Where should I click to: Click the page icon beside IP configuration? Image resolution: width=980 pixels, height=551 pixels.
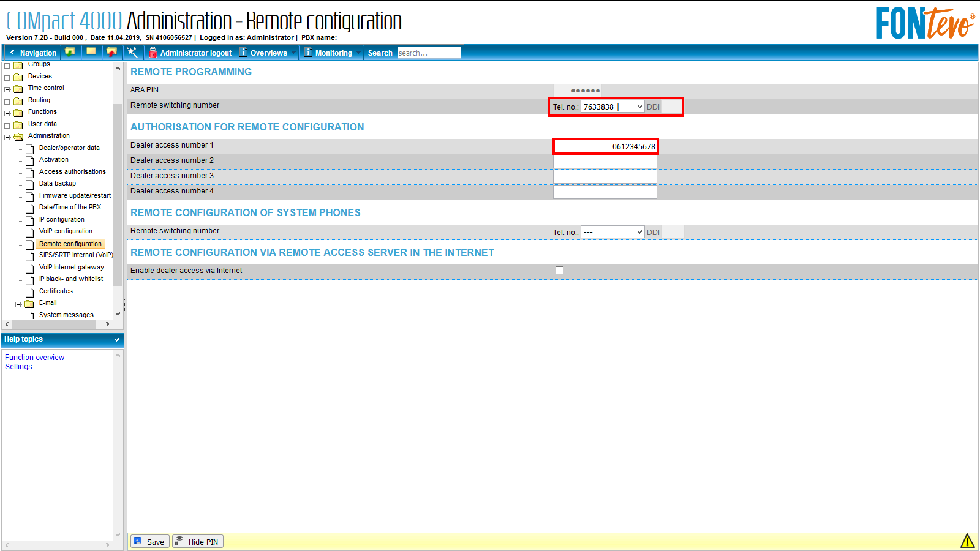point(29,220)
